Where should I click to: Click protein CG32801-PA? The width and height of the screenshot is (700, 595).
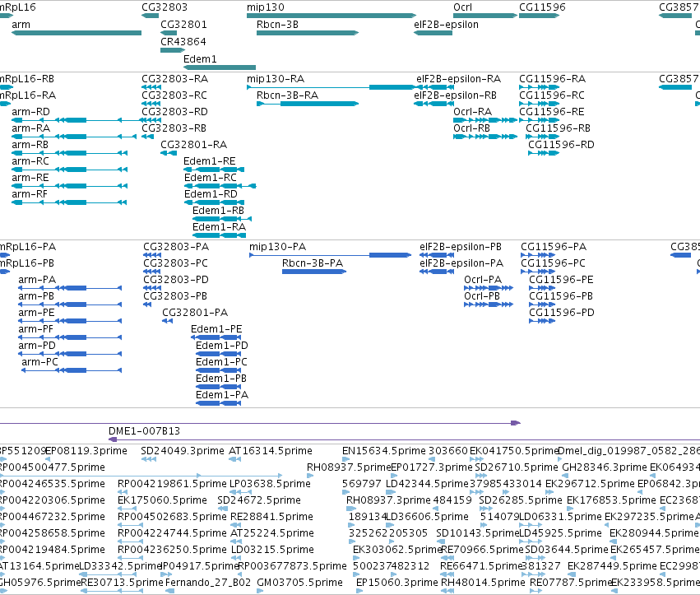[168, 321]
